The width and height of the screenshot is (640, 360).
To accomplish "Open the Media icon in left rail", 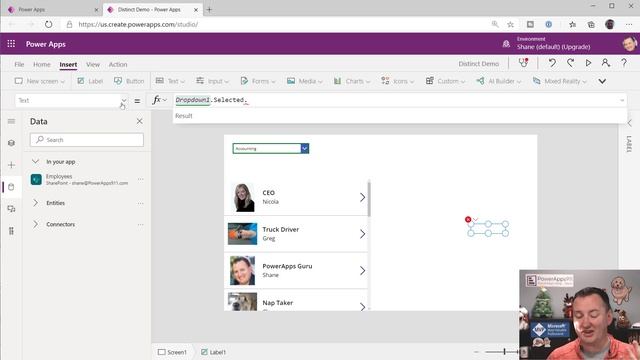I will (11, 209).
